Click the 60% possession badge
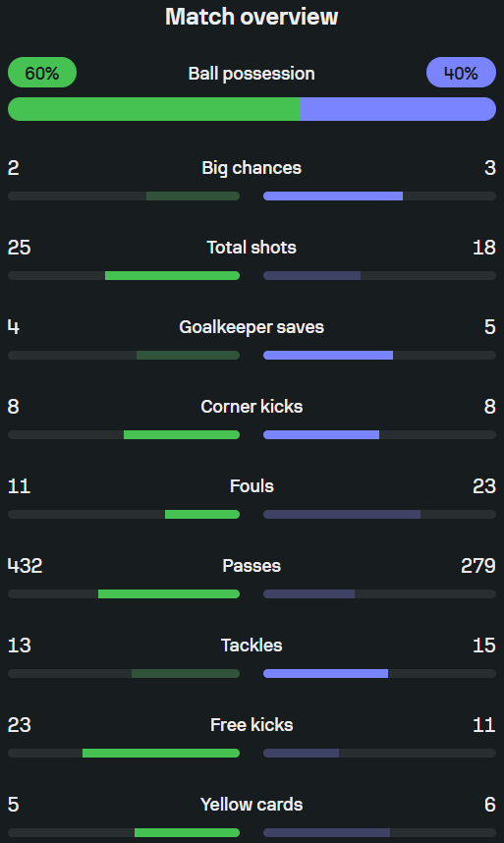This screenshot has width=504, height=843. click(x=42, y=73)
